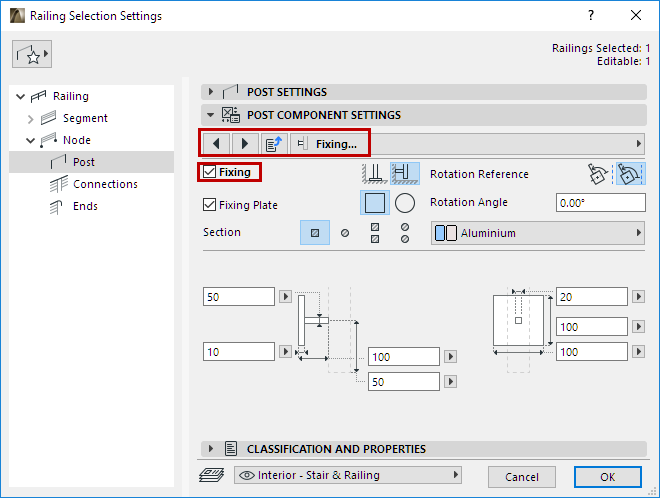Open the Interior - Stair & Railing layer dropdown
The image size is (660, 498).
(x=348, y=475)
